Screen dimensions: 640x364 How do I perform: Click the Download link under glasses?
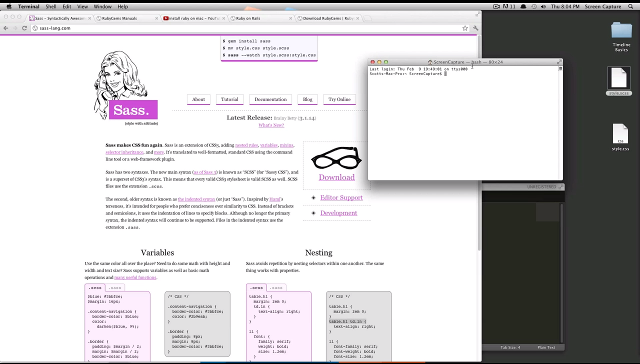(x=336, y=177)
